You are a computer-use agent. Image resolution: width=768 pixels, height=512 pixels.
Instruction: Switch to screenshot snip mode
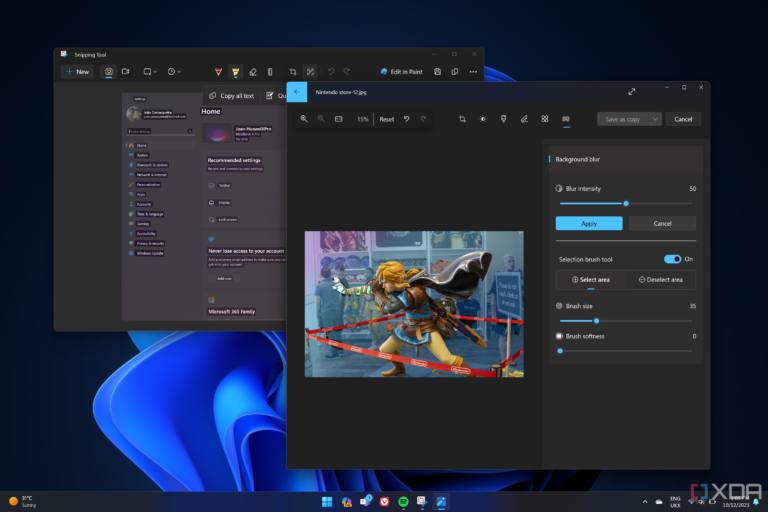[x=109, y=72]
